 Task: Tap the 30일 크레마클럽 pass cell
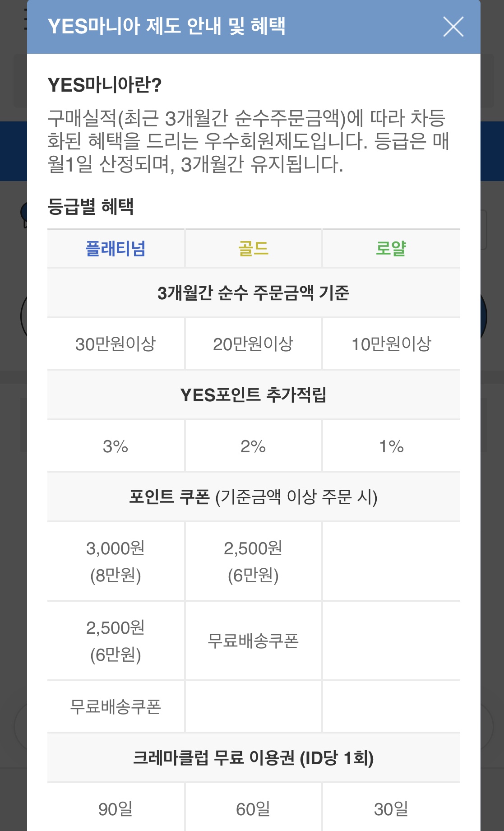391,809
